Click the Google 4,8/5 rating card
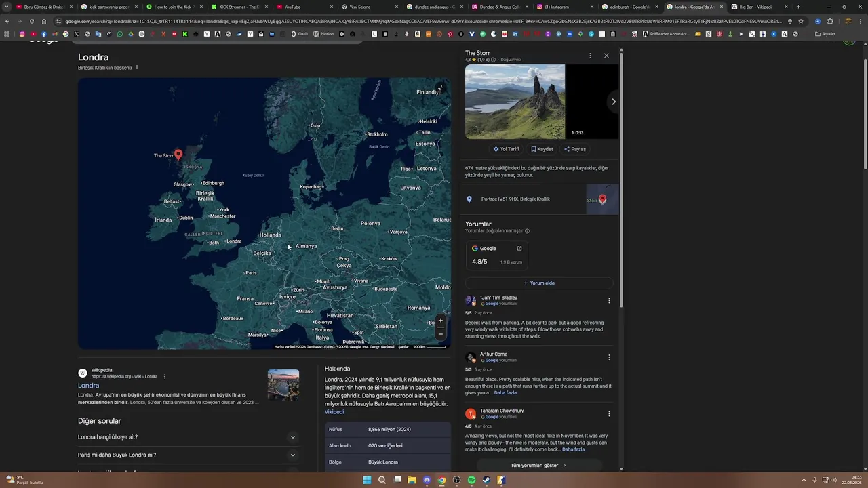Viewport: 868px width, 488px height. pyautogui.click(x=497, y=255)
